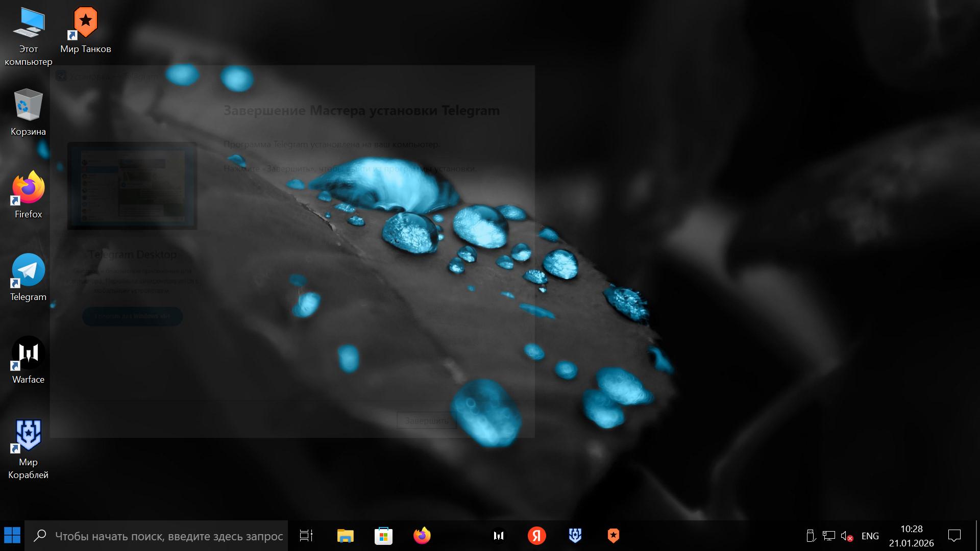Click the Windows Start button
The width and height of the screenshot is (980, 551).
pos(12,536)
